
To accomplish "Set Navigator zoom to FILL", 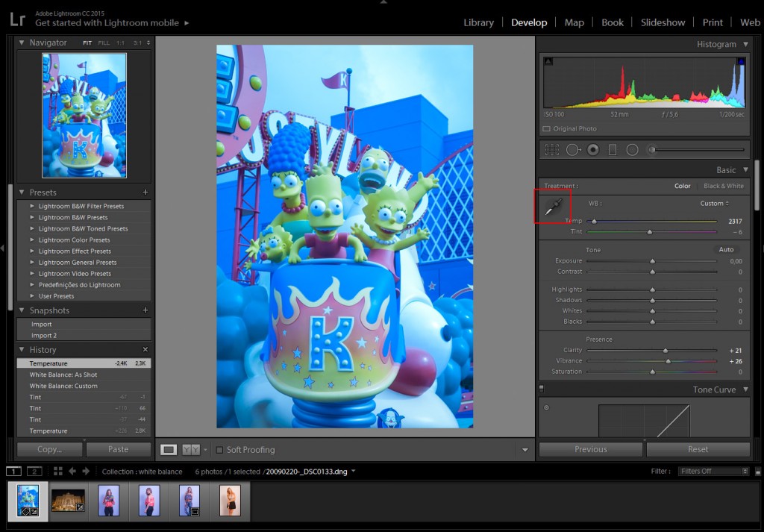I will 104,43.
